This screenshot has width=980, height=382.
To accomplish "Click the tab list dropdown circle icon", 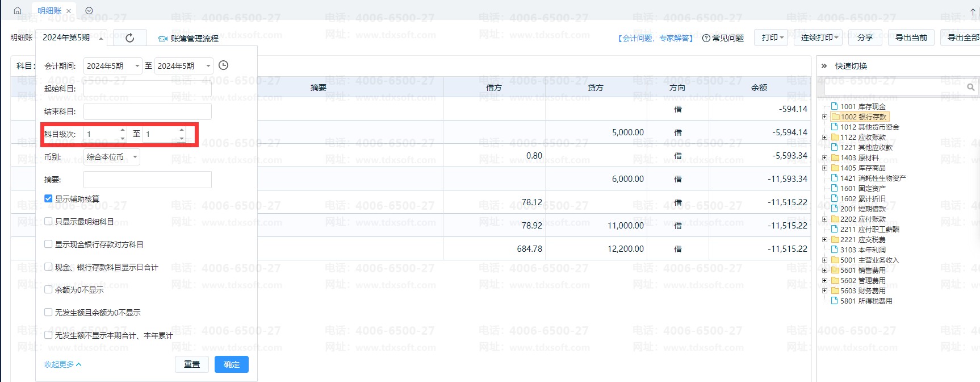I will point(89,11).
